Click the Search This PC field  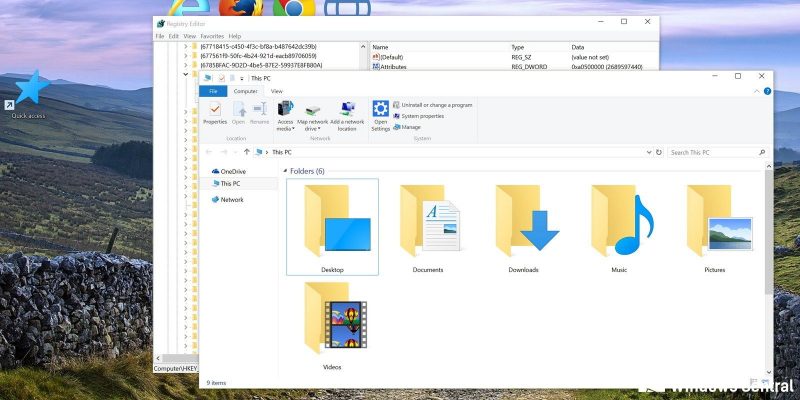[710, 152]
